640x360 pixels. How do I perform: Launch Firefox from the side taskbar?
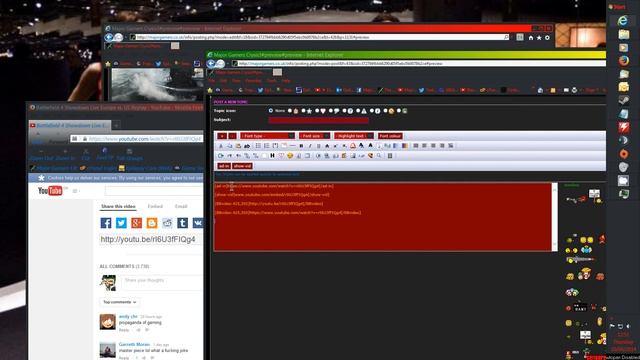[623, 61]
